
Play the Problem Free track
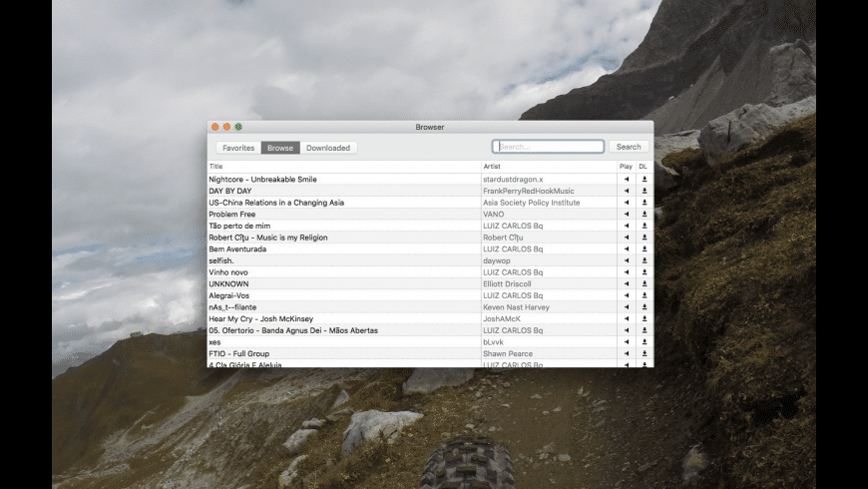click(x=627, y=214)
